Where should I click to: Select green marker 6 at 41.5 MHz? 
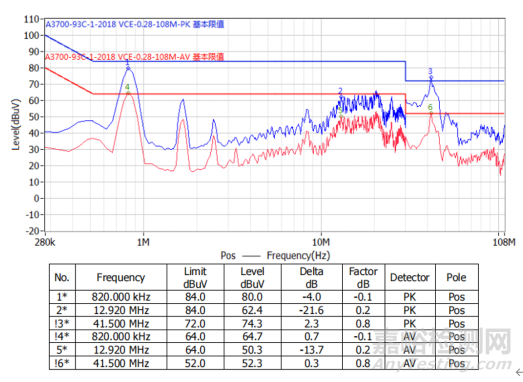[x=431, y=113]
